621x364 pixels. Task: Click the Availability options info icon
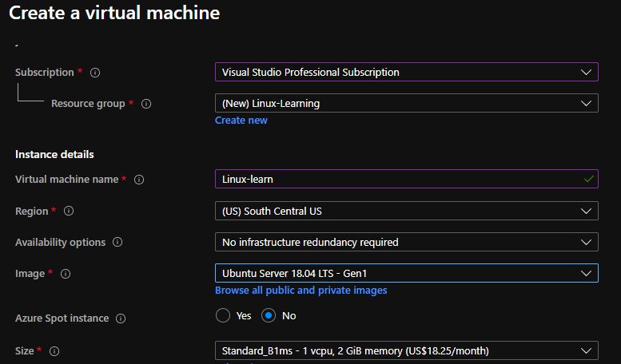click(x=117, y=242)
